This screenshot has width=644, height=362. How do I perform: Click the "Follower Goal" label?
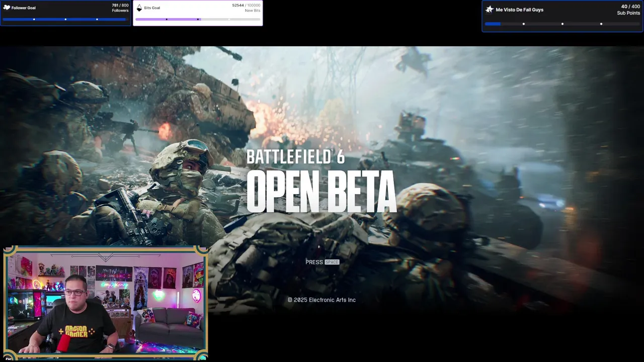click(24, 8)
